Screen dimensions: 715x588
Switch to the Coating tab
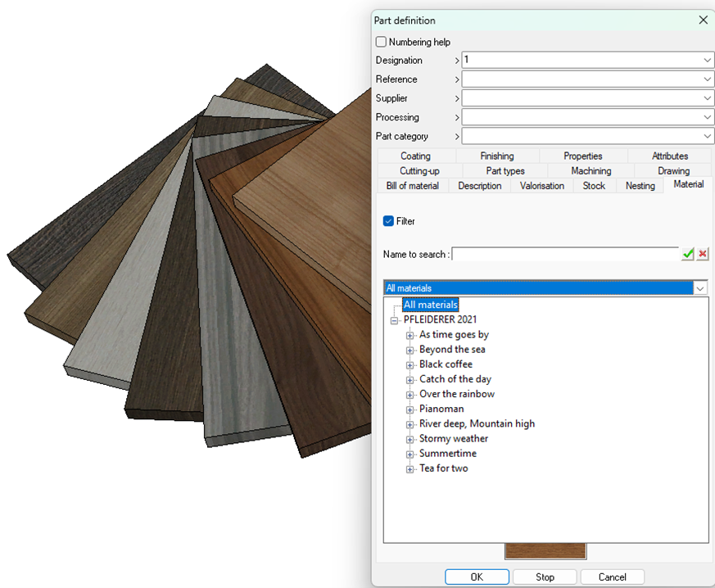415,156
